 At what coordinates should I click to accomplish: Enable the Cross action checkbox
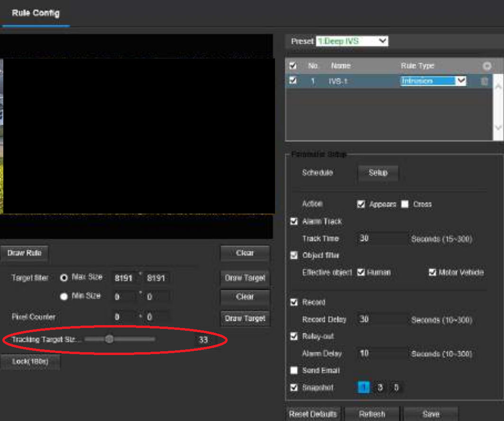[x=405, y=205]
